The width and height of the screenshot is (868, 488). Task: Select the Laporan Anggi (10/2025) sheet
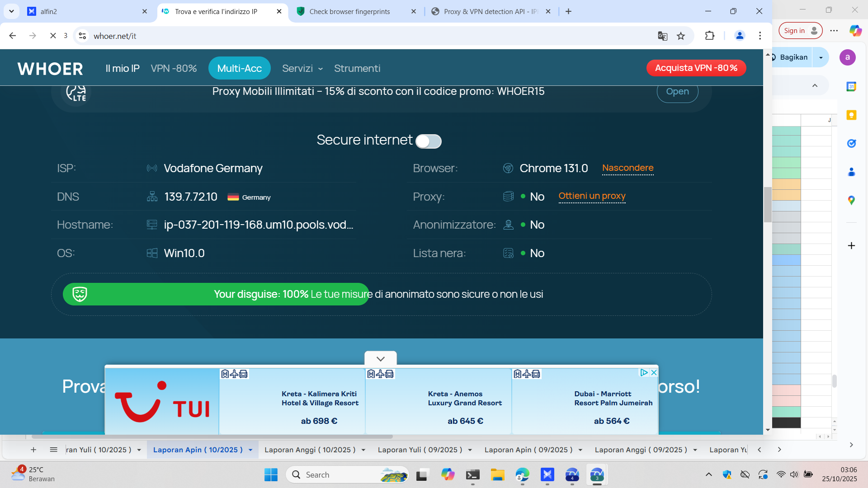[310, 450]
